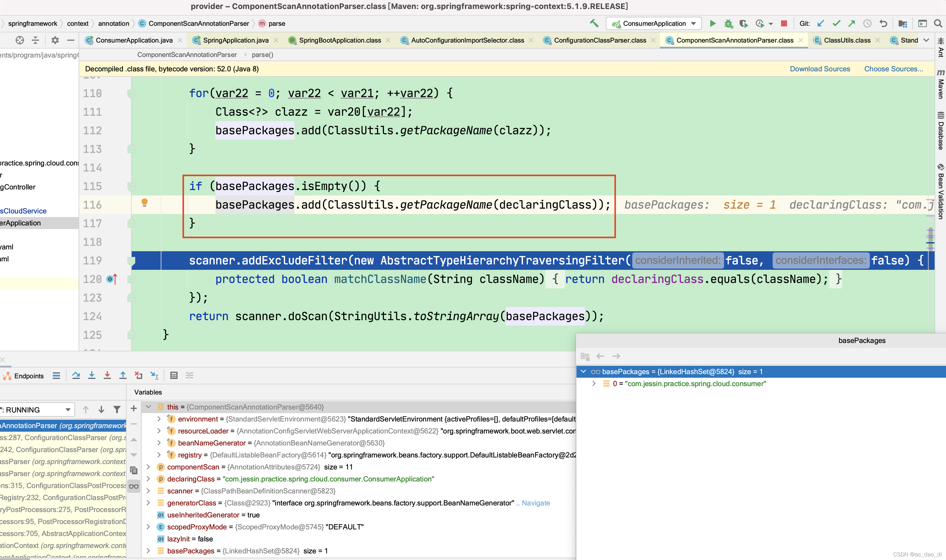Collapse the 'this' variable node

click(x=148, y=407)
